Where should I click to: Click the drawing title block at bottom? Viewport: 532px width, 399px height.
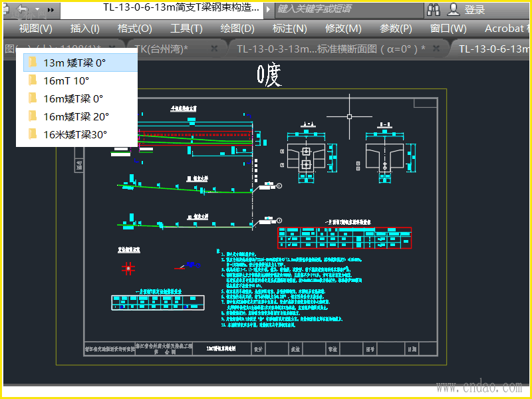click(x=261, y=348)
